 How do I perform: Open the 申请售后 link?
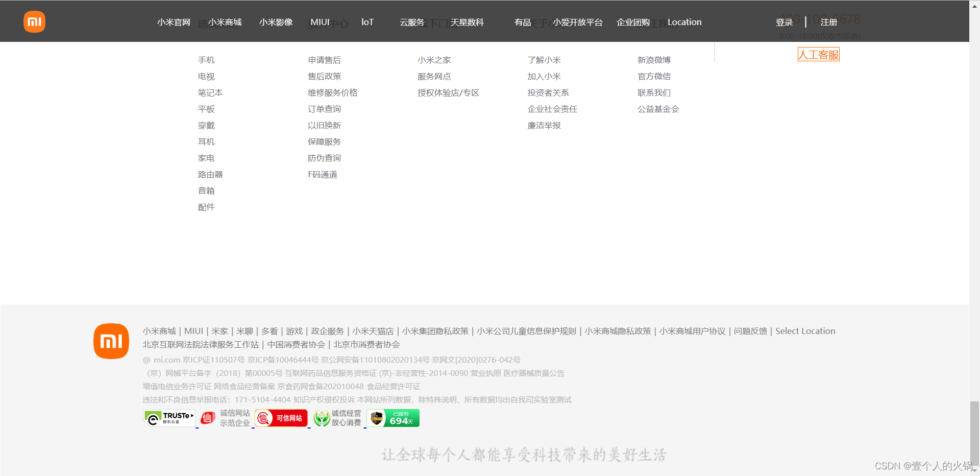click(x=325, y=60)
